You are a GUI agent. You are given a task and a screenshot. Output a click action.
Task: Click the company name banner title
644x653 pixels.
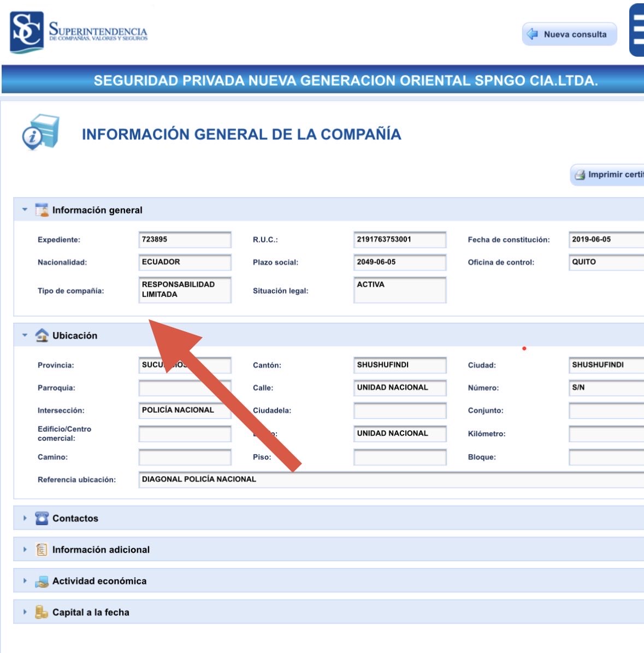pos(346,80)
